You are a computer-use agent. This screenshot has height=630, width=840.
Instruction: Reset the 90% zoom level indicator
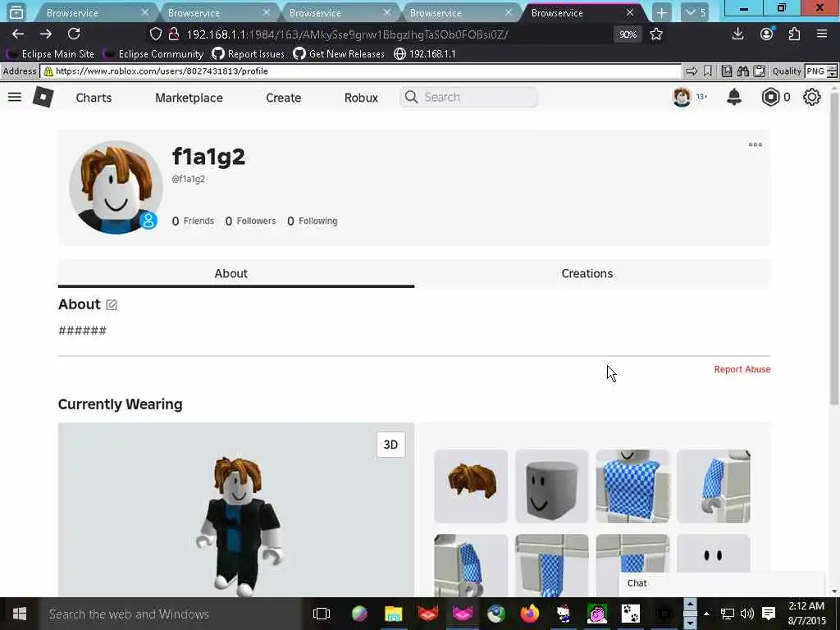click(x=628, y=34)
